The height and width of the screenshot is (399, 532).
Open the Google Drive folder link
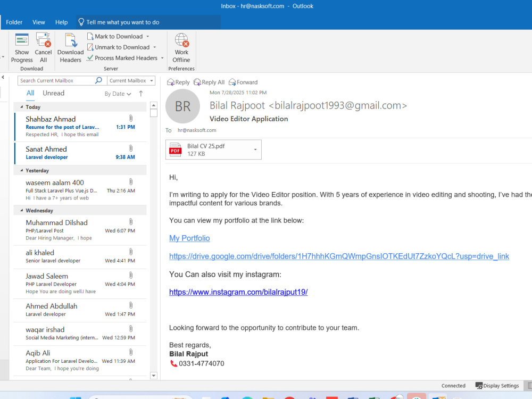pos(339,256)
